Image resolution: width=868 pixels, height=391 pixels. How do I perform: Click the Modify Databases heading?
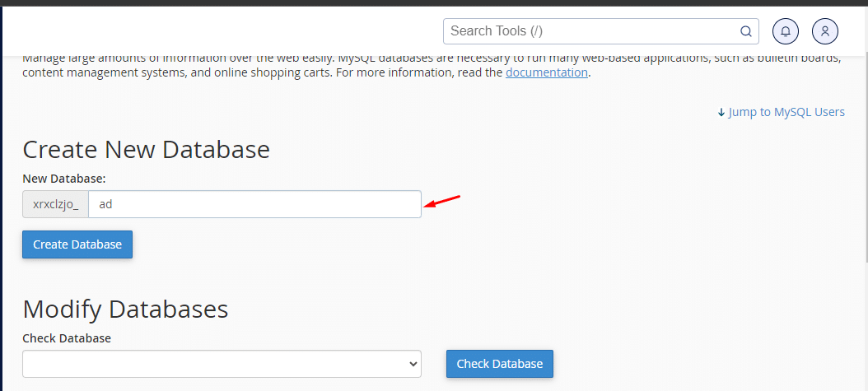tap(125, 309)
